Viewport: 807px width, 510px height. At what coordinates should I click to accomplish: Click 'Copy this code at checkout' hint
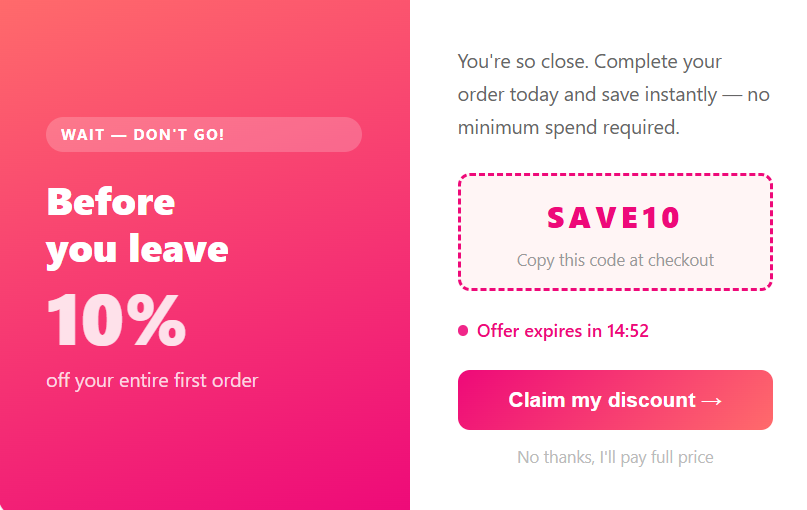[x=615, y=260]
